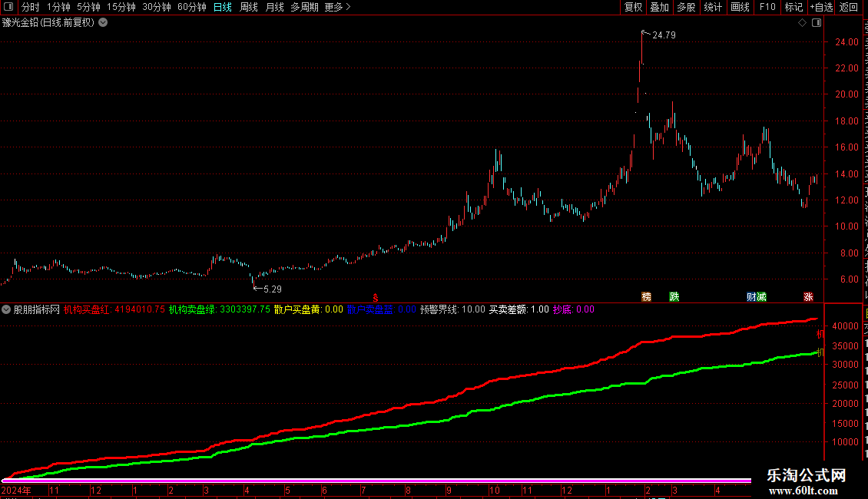Activate the 画线 drawing tool
Image resolution: width=868 pixels, height=499 pixels.
click(x=740, y=7)
